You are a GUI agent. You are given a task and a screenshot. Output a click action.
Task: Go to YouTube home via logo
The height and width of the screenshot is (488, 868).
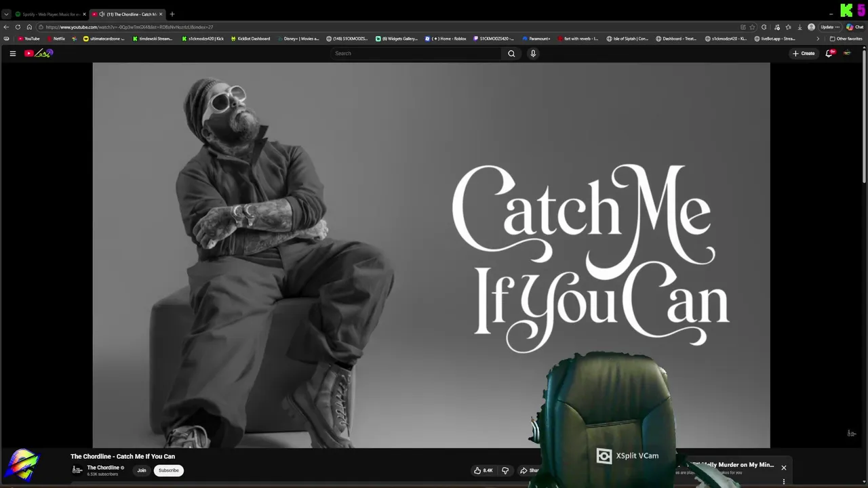pos(39,54)
